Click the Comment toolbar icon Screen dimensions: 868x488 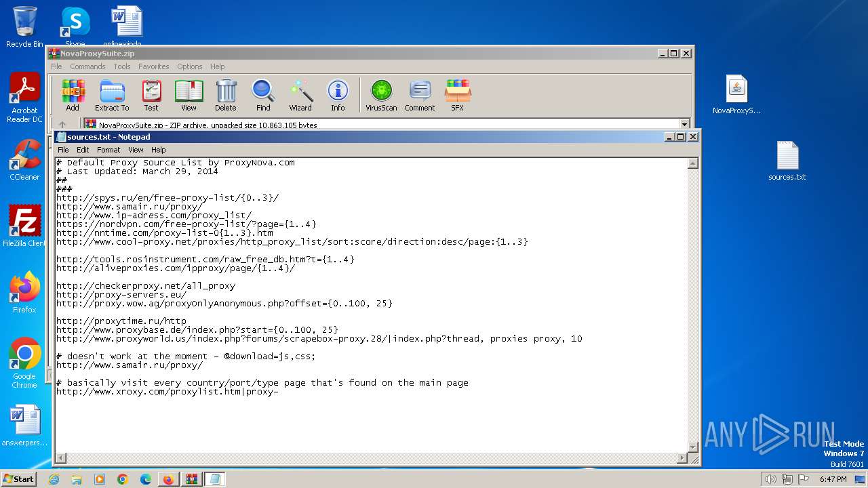pos(420,95)
